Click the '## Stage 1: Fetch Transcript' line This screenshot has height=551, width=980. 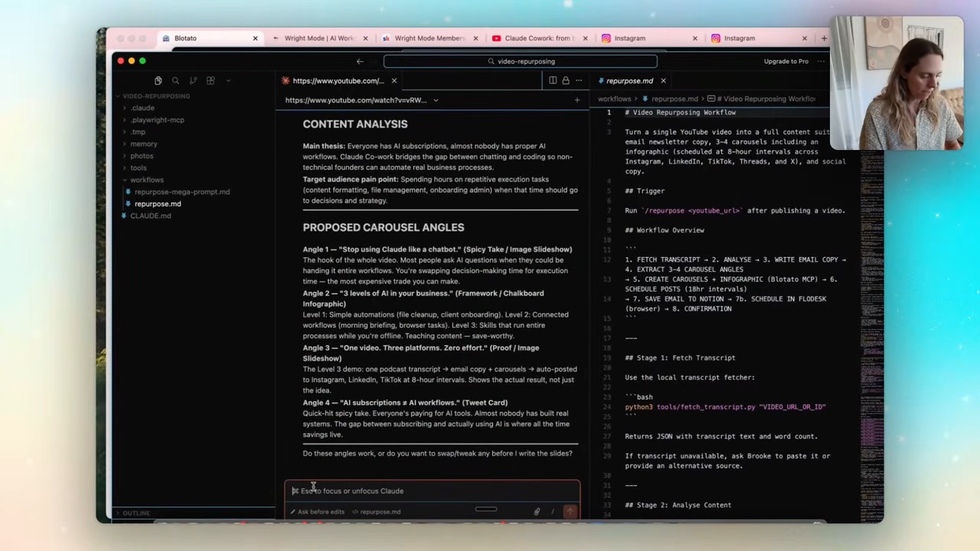pyautogui.click(x=680, y=358)
